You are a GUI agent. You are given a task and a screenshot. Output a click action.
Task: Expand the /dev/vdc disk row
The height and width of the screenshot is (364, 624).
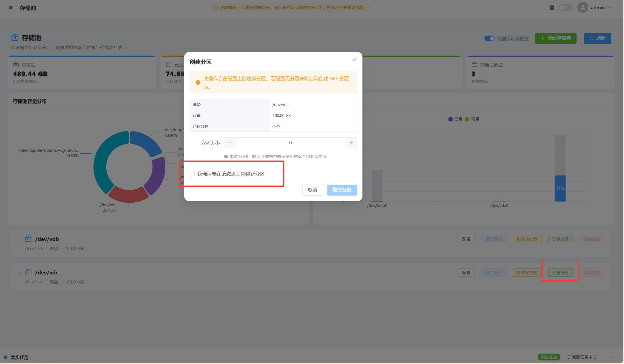pyautogui.click(x=21, y=273)
